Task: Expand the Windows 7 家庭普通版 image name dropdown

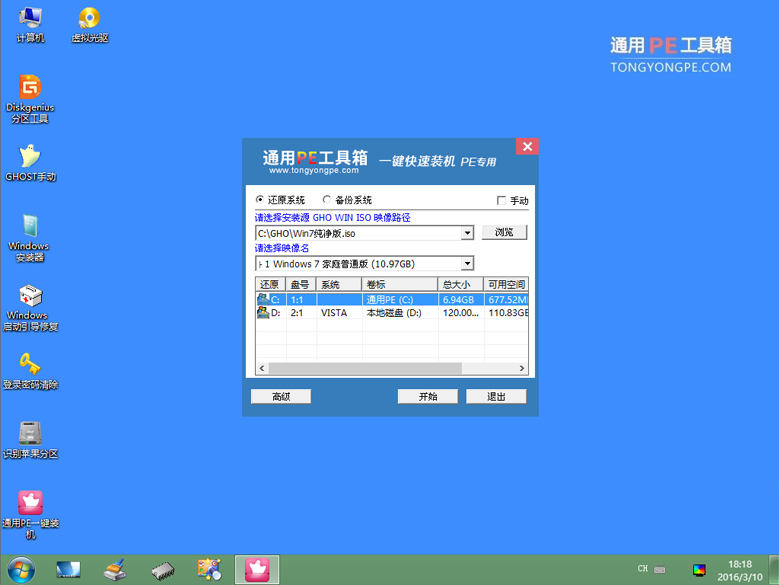Action: coord(467,264)
